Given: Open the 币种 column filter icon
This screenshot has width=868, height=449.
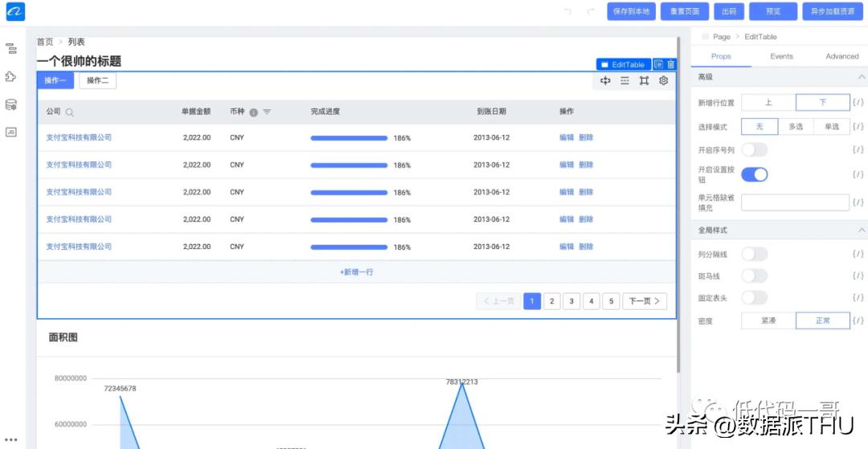Looking at the screenshot, I should [x=267, y=112].
